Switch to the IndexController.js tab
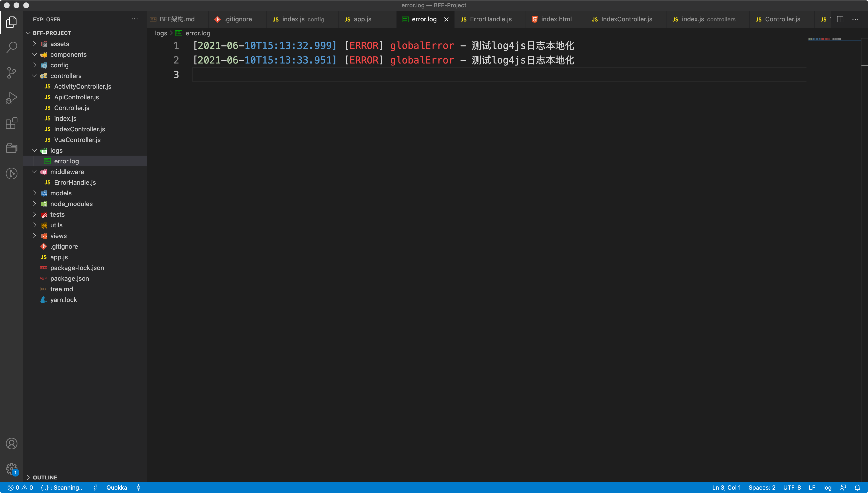This screenshot has height=493, width=868. (x=626, y=19)
